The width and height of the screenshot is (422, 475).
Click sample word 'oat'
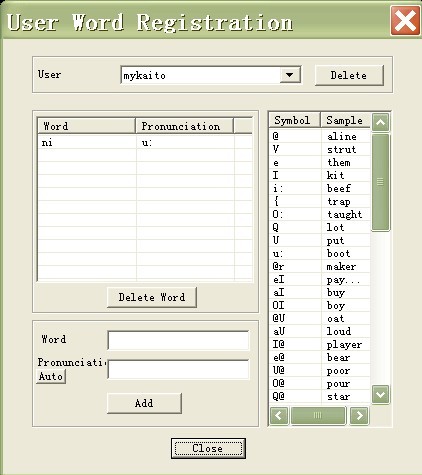tap(335, 318)
